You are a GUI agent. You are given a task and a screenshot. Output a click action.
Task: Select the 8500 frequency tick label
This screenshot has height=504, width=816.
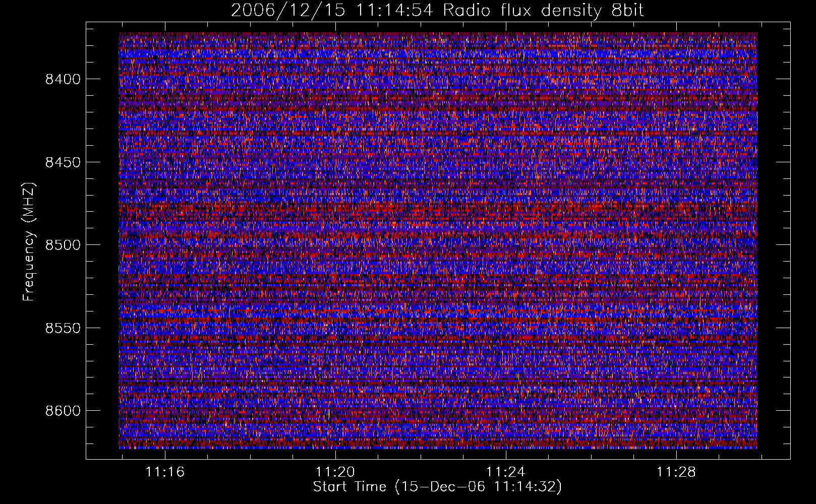coord(63,245)
